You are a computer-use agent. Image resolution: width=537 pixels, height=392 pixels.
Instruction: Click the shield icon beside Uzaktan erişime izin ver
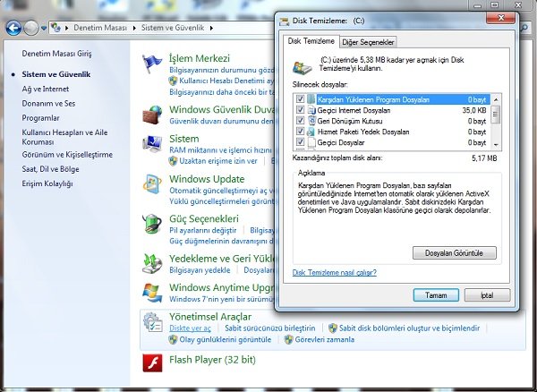[174, 160]
